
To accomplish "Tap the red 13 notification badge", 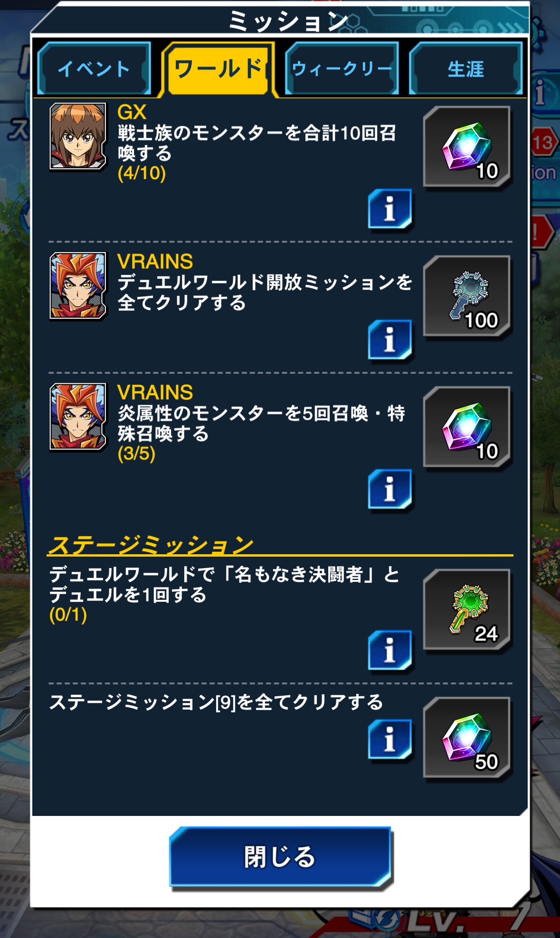I will click(x=544, y=142).
